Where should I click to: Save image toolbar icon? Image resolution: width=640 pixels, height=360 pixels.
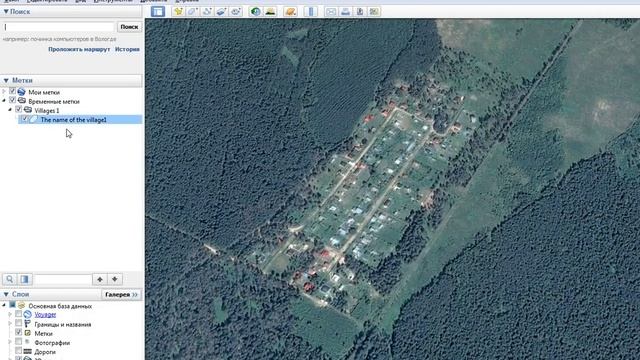(360, 11)
